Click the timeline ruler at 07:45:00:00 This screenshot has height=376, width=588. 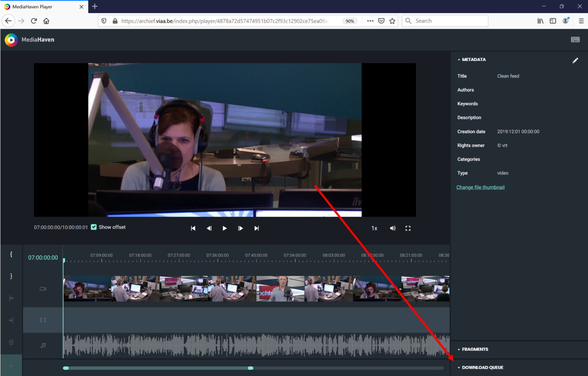click(x=256, y=255)
